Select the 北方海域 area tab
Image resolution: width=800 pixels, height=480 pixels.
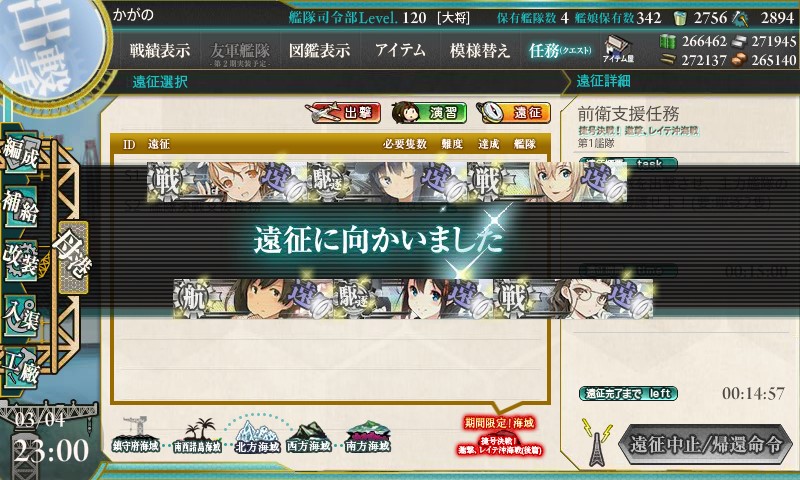[x=258, y=437]
